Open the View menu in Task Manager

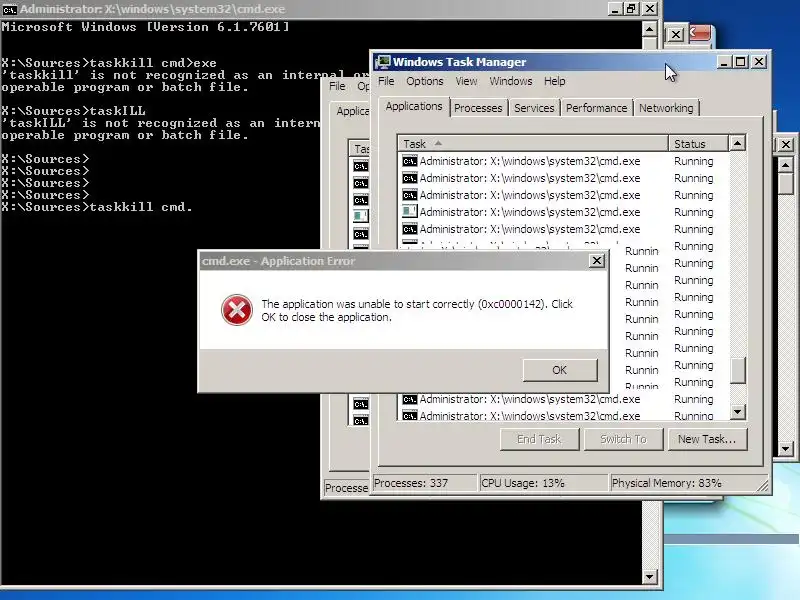click(466, 81)
